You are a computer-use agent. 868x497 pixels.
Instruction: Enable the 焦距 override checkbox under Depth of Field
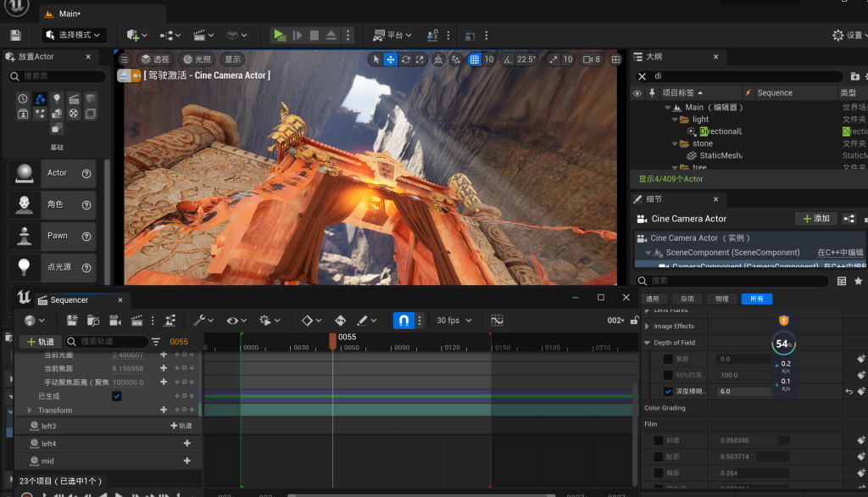tap(668, 359)
